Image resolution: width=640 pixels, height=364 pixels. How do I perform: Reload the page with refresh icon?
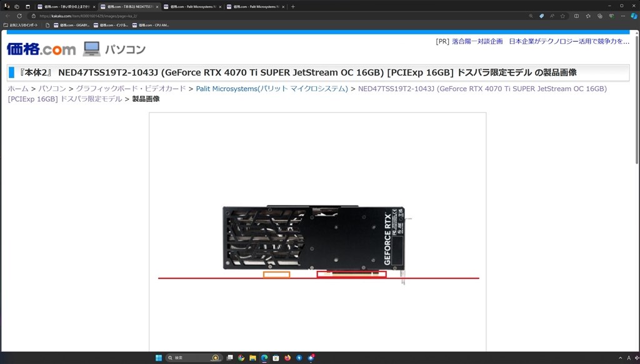(x=19, y=16)
